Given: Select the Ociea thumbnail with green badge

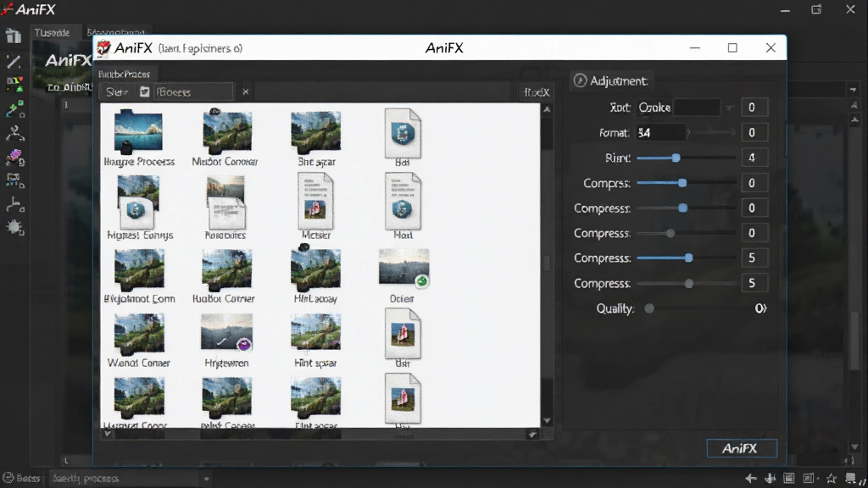Looking at the screenshot, I should click(x=403, y=276).
